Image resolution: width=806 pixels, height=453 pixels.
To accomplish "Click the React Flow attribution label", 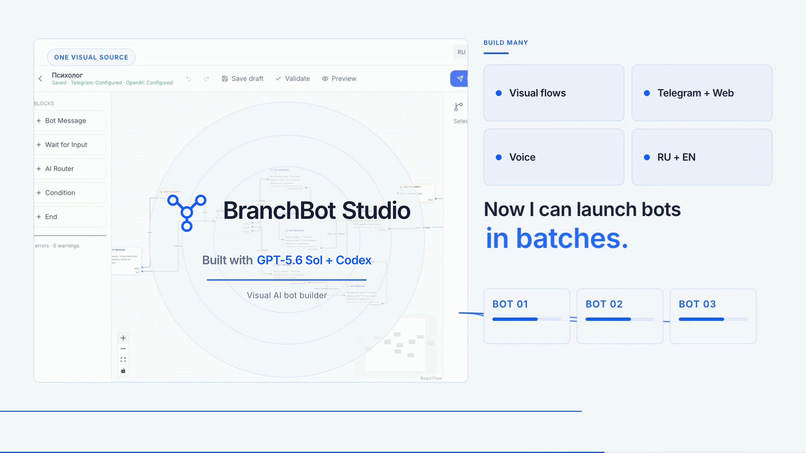I will click(431, 378).
